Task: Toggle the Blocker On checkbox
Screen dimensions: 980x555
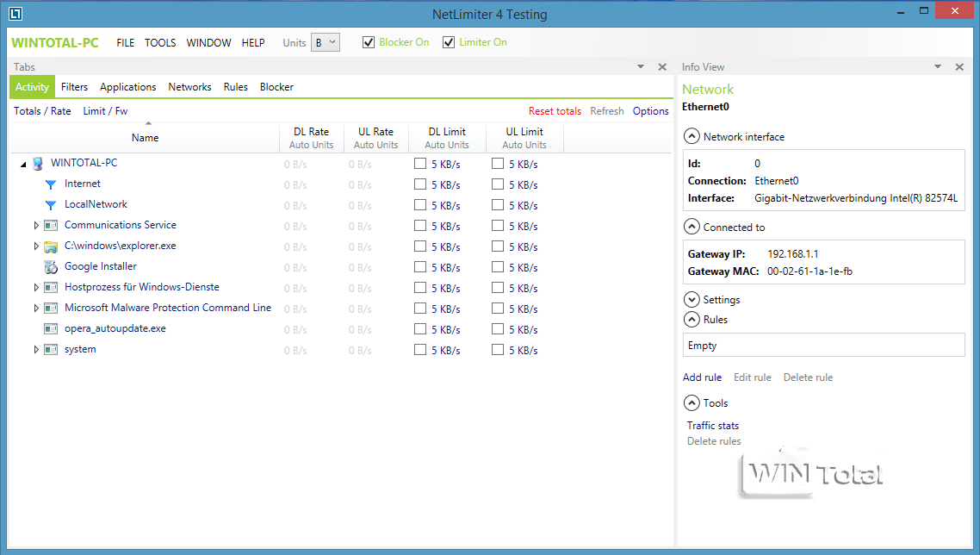Action: coord(369,42)
